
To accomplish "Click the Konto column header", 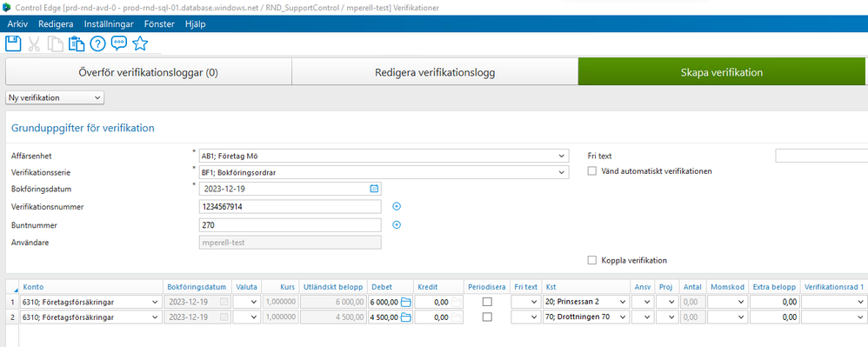I will (90, 287).
